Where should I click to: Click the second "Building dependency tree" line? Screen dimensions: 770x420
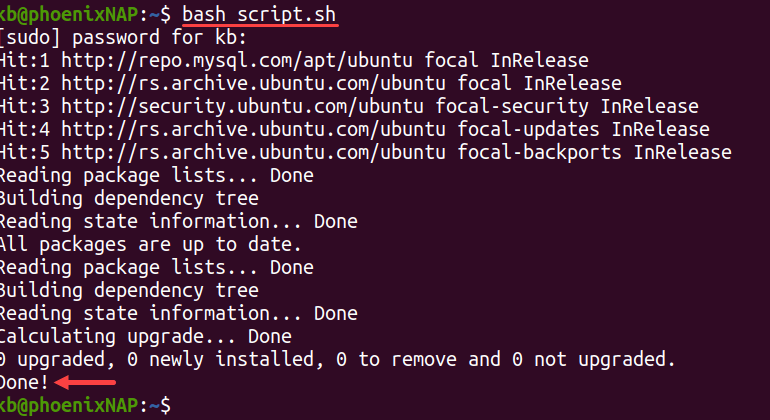tap(130, 290)
